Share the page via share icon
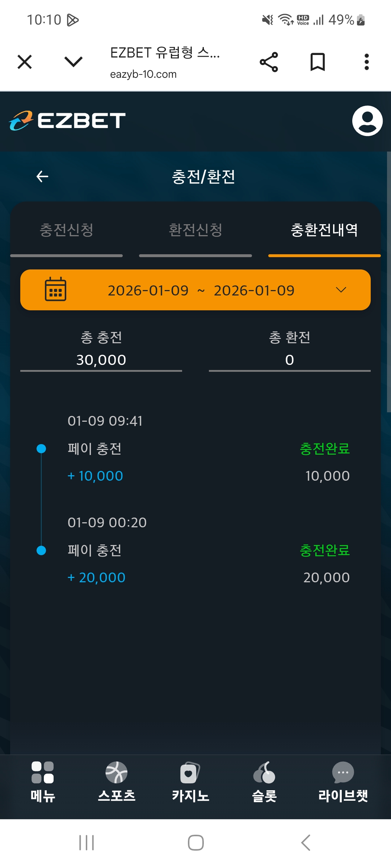391x868 pixels. point(269,62)
